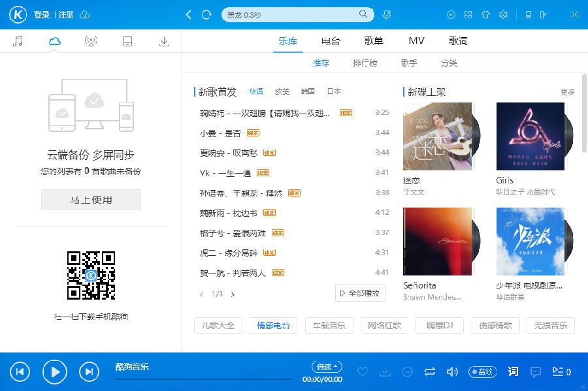Screen dimensions: 588x391
Task: Open local music note tab
Action: tap(18, 41)
